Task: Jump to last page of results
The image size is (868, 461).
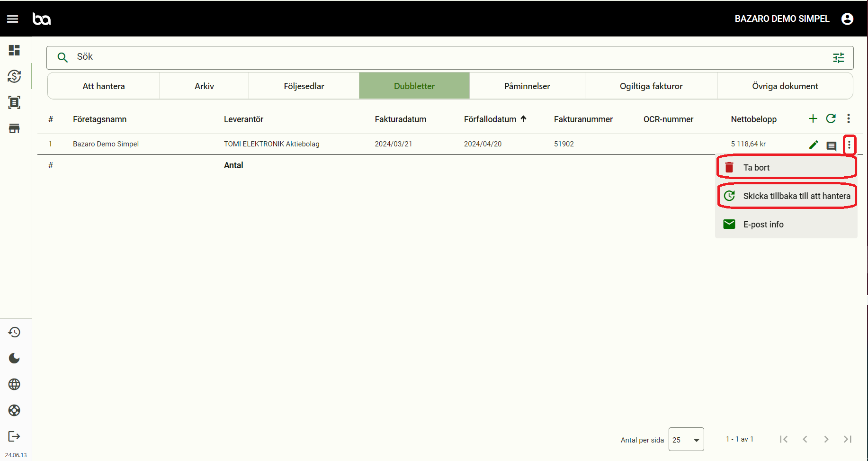Action: 848,439
